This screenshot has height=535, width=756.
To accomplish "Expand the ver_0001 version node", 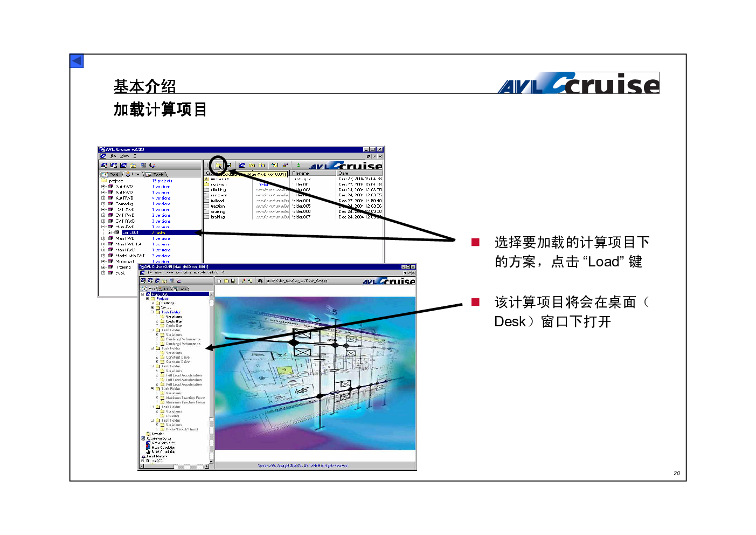I will [x=110, y=233].
